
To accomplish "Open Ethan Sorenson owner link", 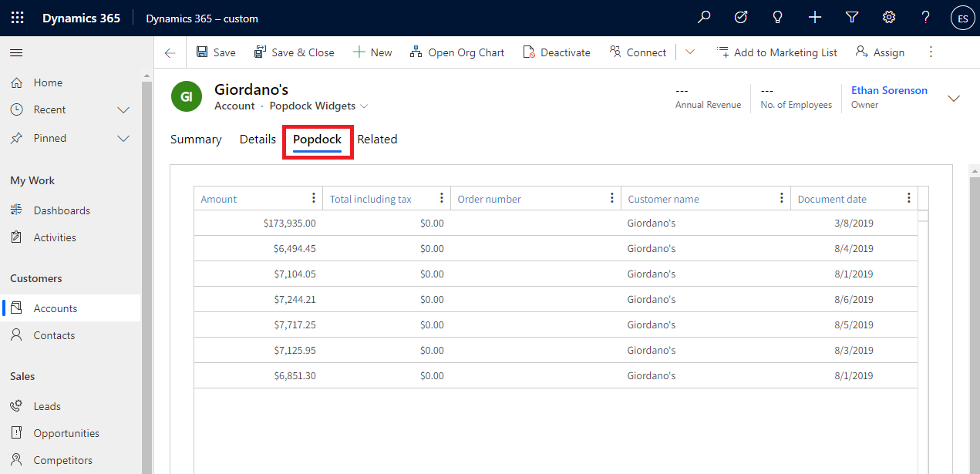I will [x=889, y=90].
